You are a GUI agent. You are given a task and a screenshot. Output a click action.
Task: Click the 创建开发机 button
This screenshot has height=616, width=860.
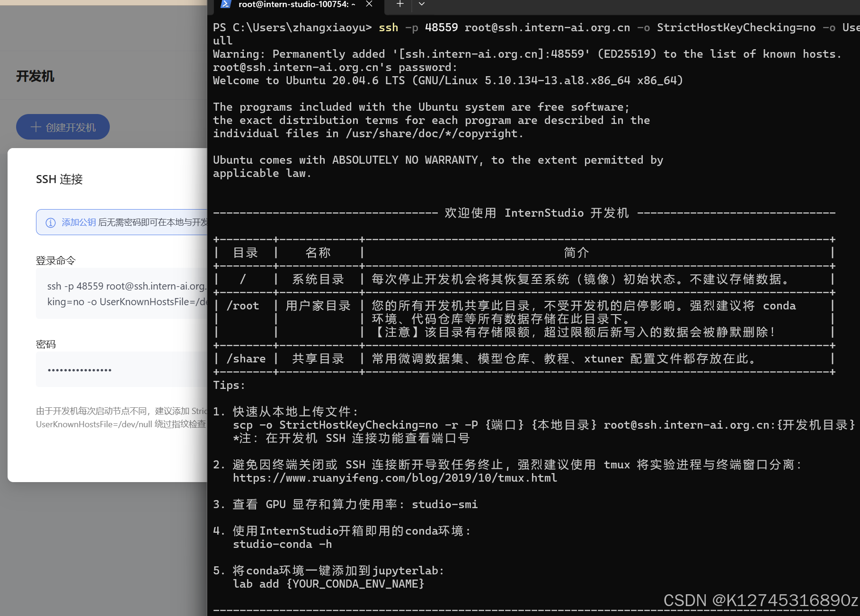(63, 127)
